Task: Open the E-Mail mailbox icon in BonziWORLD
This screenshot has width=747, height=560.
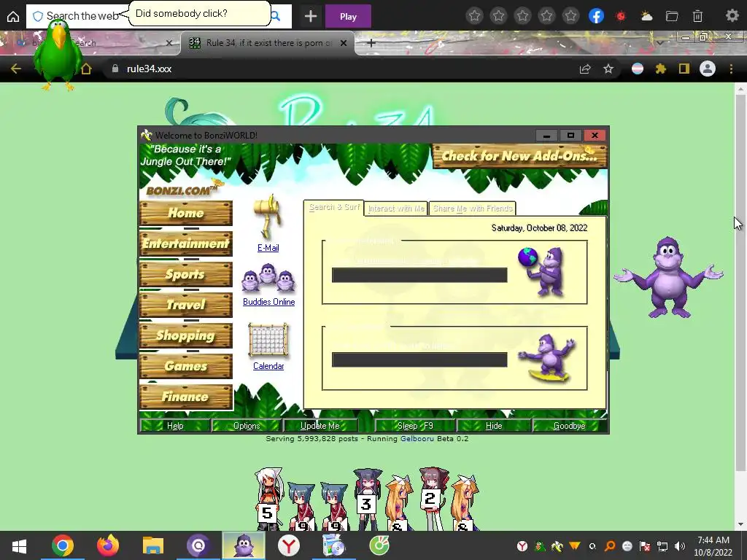Action: click(268, 217)
